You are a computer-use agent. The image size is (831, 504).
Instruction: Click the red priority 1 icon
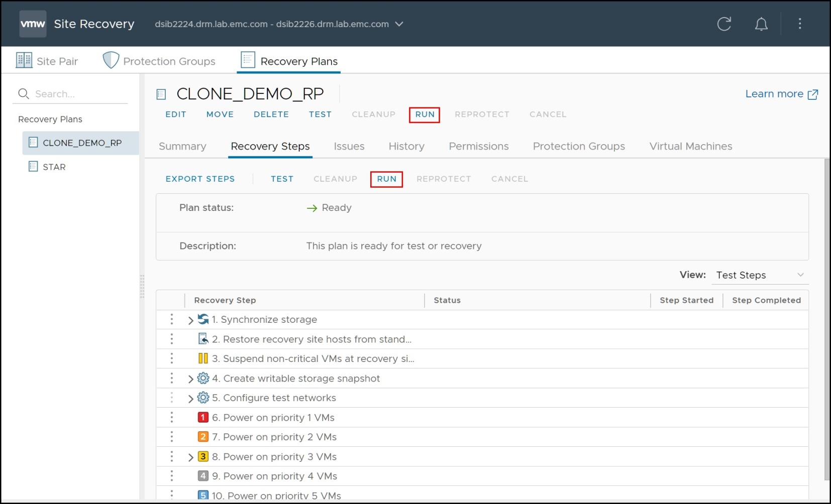coord(203,417)
